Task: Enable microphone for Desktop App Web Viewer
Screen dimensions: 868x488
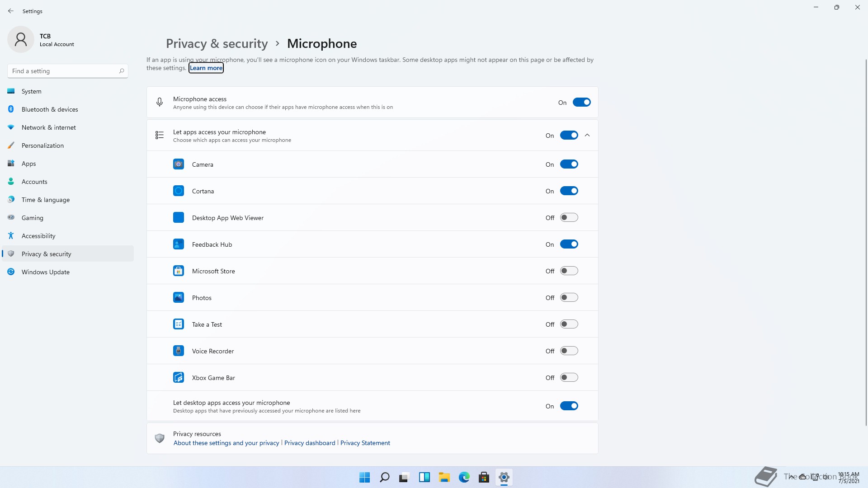Action: tap(569, 217)
